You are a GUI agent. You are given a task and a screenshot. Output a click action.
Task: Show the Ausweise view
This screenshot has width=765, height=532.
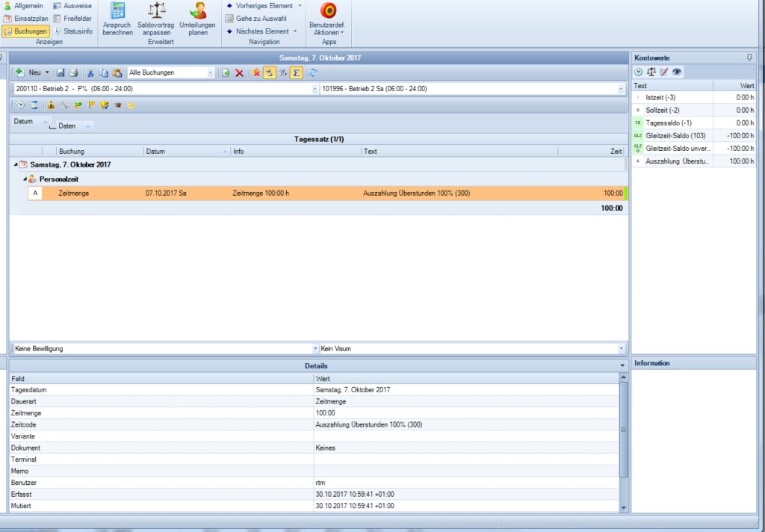click(x=72, y=6)
